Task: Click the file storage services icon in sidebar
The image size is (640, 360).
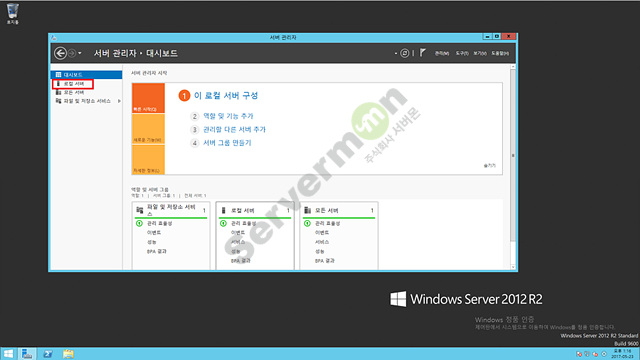Action: coord(58,101)
